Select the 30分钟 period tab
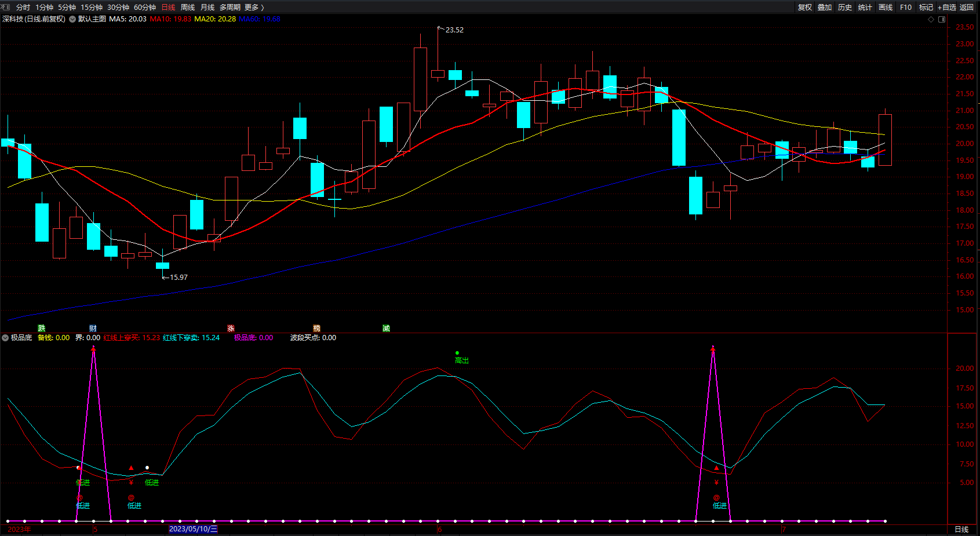The height and width of the screenshot is (536, 980). 118,8
